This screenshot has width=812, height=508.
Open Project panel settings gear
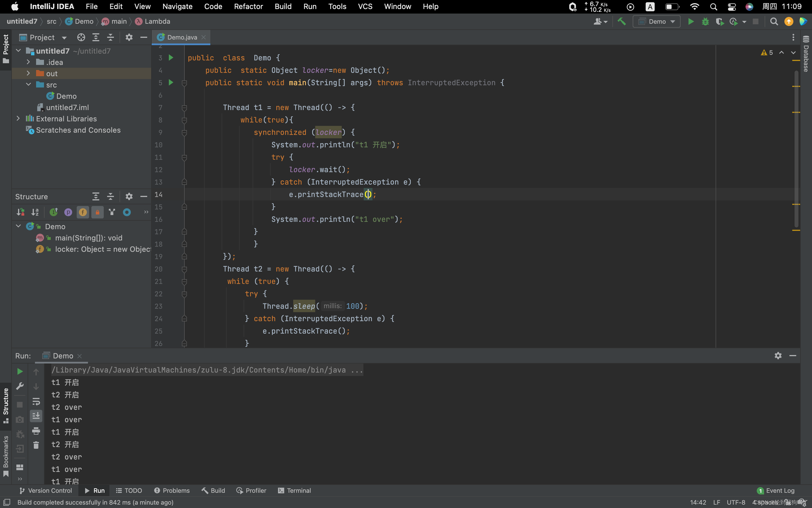[129, 37]
